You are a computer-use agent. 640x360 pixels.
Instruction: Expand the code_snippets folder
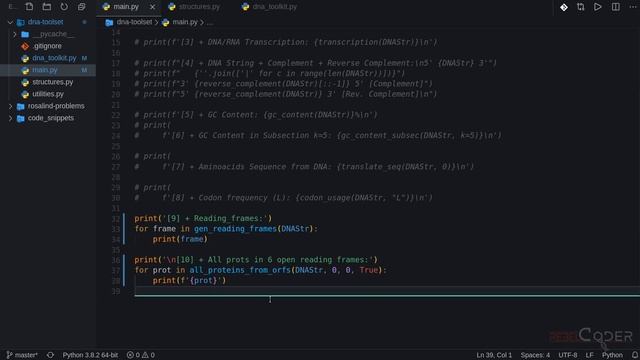coord(10,118)
